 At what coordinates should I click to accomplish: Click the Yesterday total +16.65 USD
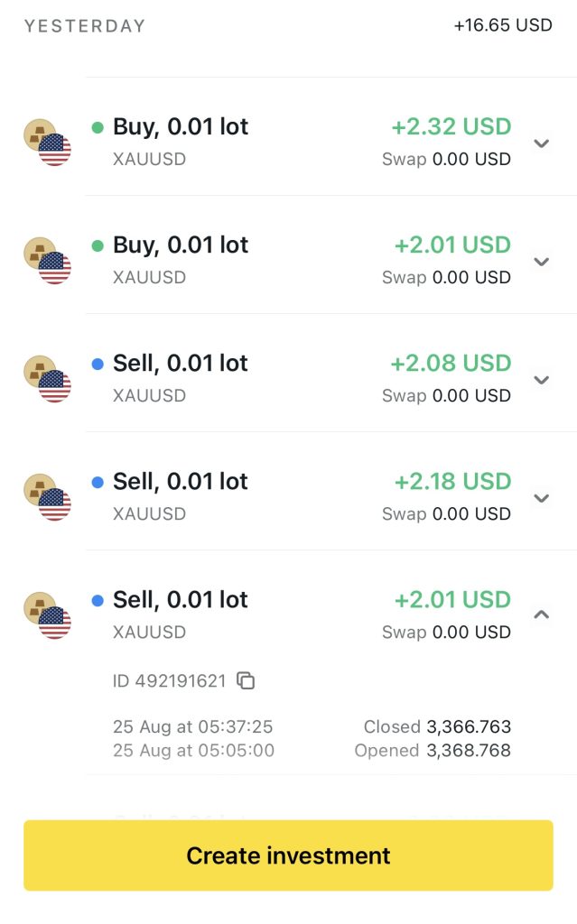click(502, 25)
